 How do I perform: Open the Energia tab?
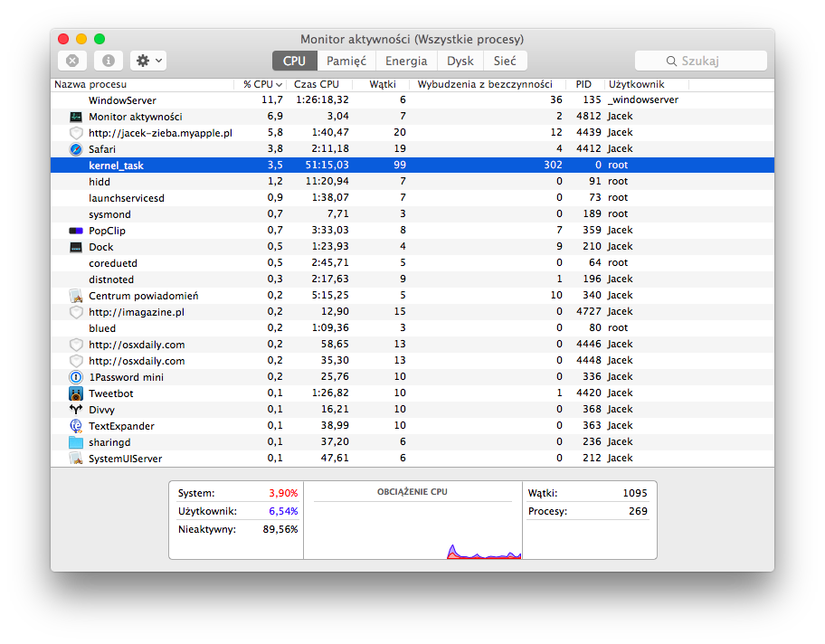pos(406,61)
